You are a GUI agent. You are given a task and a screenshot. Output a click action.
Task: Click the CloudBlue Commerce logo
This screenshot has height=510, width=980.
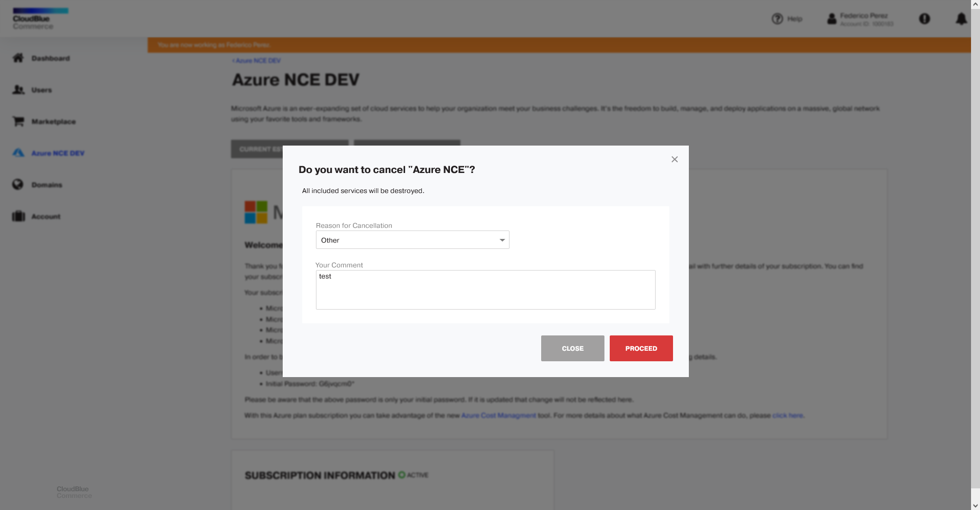pos(40,19)
